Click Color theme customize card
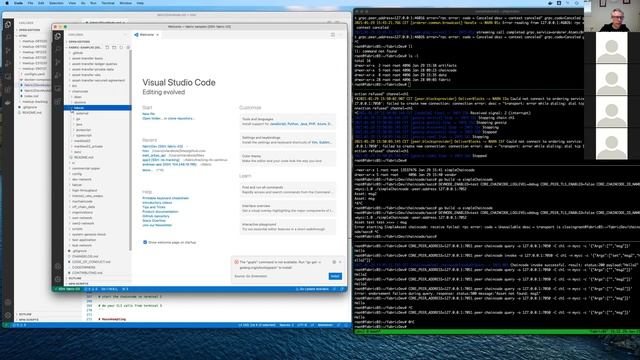Image resolution: width=640 pixels, height=360 pixels. tap(287, 158)
